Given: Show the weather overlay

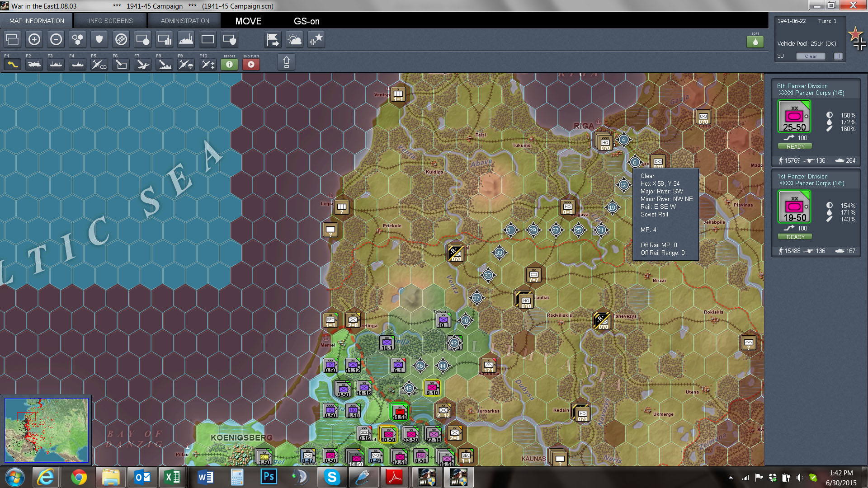Looking at the screenshot, I should tap(295, 40).
